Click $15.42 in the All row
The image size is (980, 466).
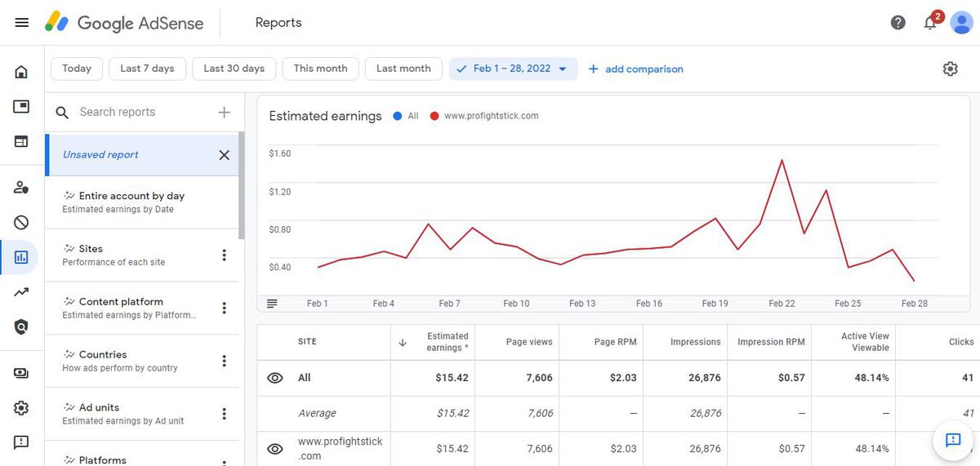click(x=452, y=378)
